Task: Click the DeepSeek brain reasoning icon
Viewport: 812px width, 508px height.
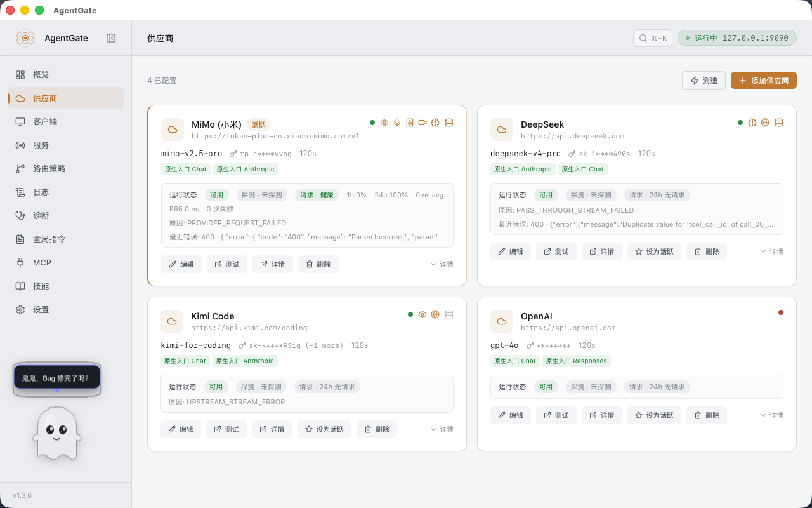Action: [752, 123]
